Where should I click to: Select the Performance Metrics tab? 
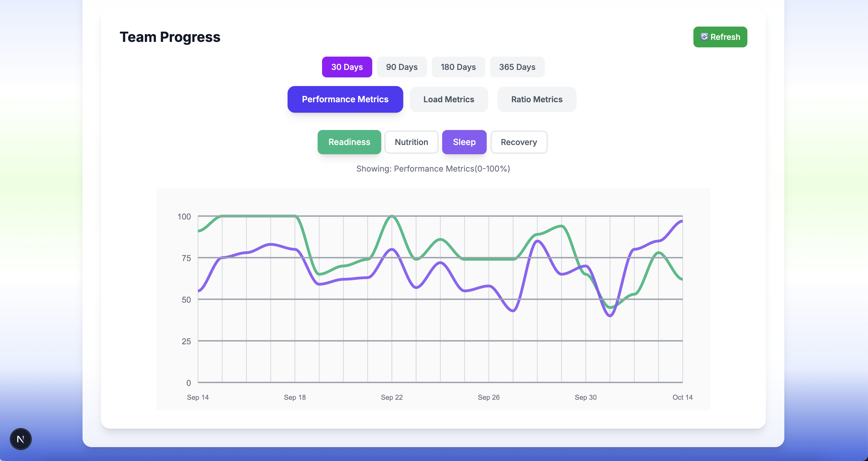pyautogui.click(x=345, y=99)
